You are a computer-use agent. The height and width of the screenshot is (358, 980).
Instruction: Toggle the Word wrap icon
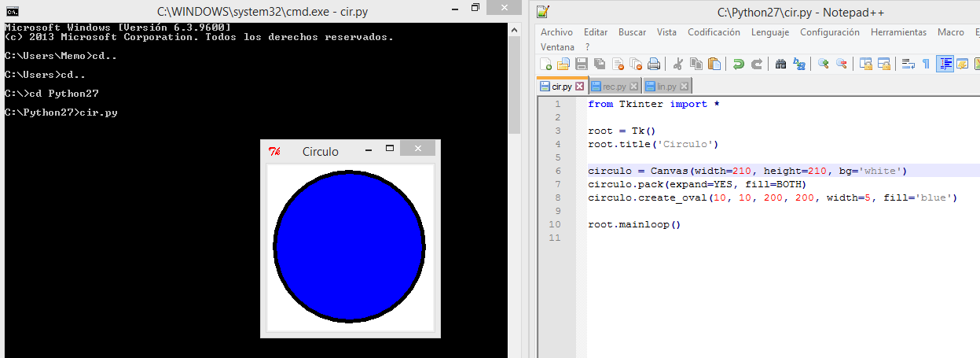coord(908,64)
